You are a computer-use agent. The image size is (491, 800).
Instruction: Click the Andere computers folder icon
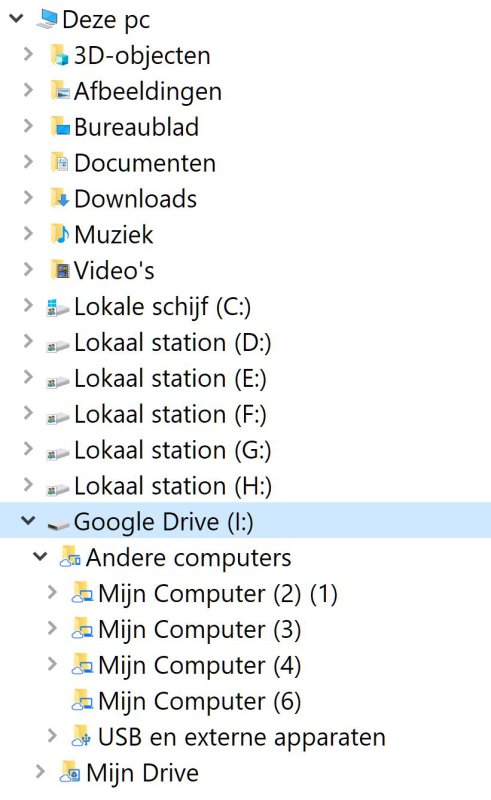[x=69, y=557]
